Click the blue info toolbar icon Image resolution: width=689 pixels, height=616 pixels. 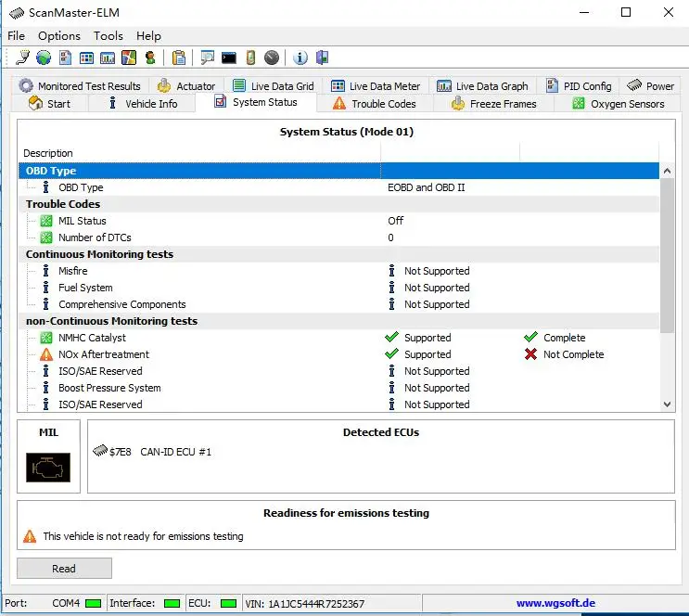300,58
